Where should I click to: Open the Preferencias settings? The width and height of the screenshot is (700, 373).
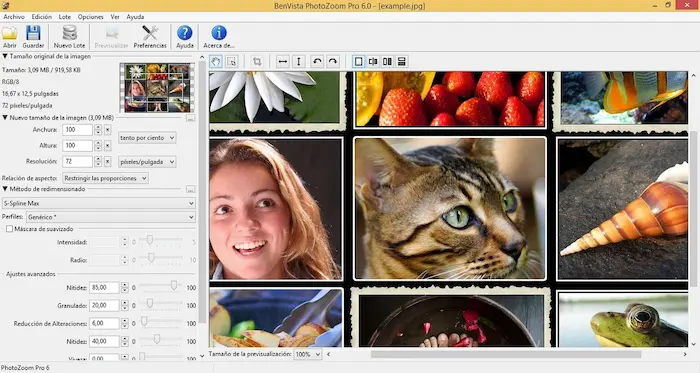point(150,37)
